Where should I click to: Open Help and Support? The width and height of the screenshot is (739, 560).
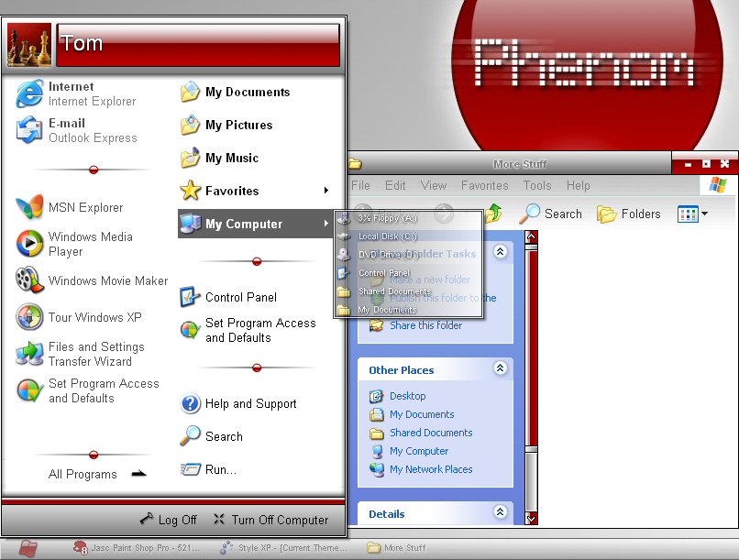[x=238, y=403]
